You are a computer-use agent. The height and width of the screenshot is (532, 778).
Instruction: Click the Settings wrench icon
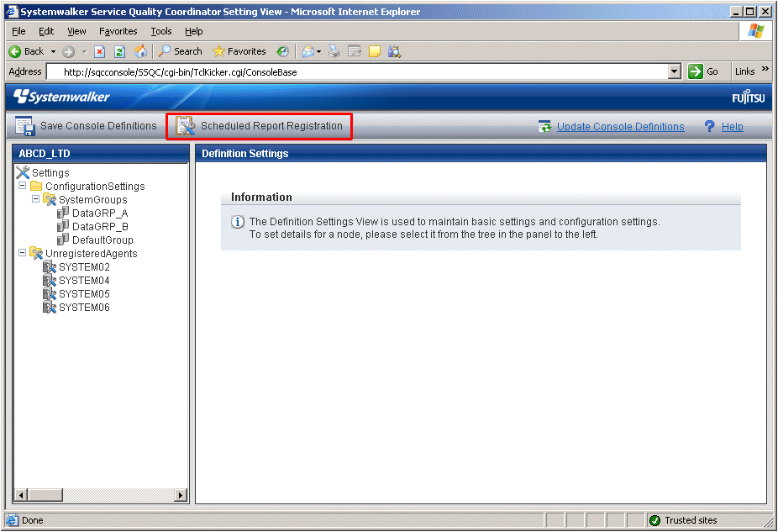tap(23, 172)
